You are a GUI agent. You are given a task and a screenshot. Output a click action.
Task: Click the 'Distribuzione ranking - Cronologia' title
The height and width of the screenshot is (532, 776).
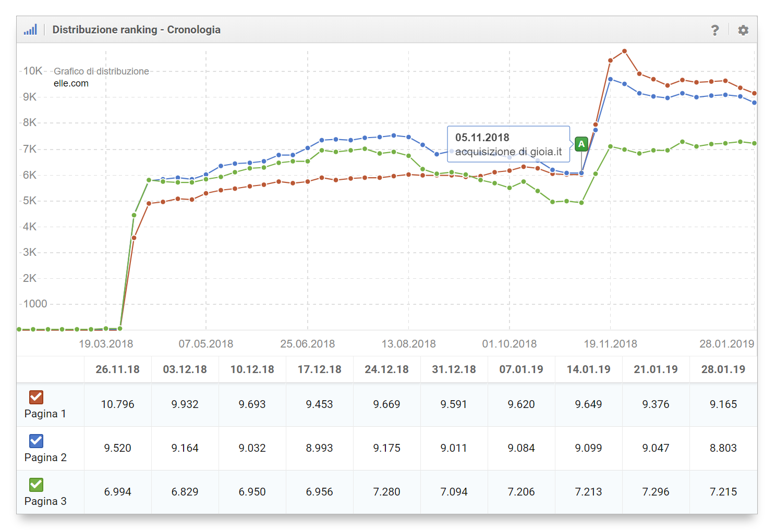click(136, 30)
